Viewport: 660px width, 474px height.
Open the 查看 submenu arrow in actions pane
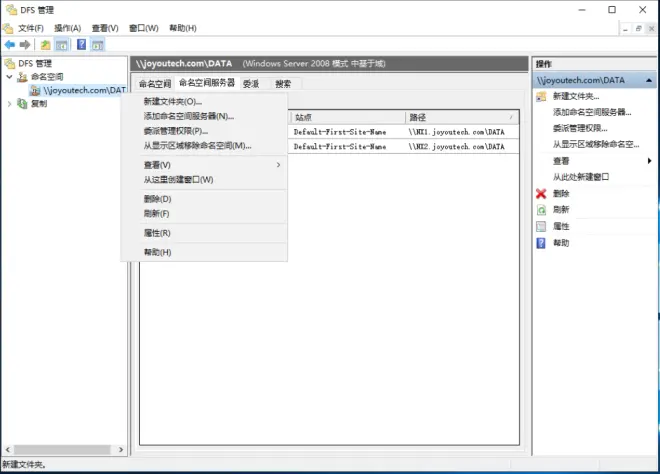(x=649, y=161)
